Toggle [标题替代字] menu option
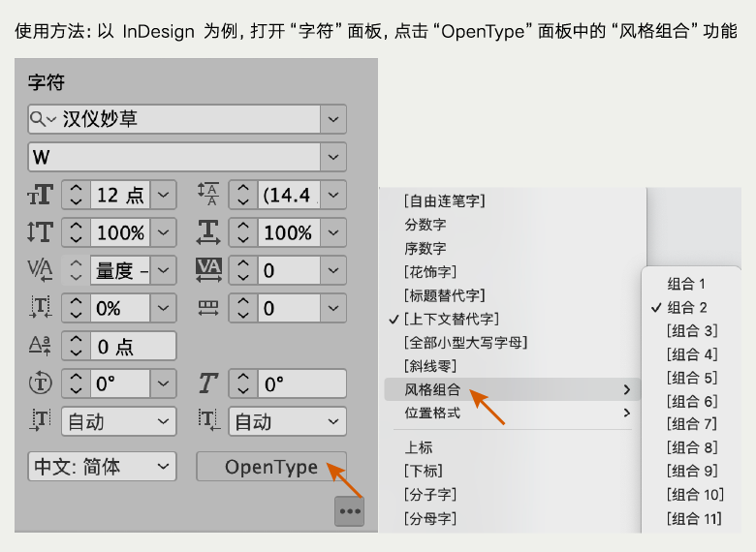Image resolution: width=756 pixels, height=552 pixels. click(445, 294)
